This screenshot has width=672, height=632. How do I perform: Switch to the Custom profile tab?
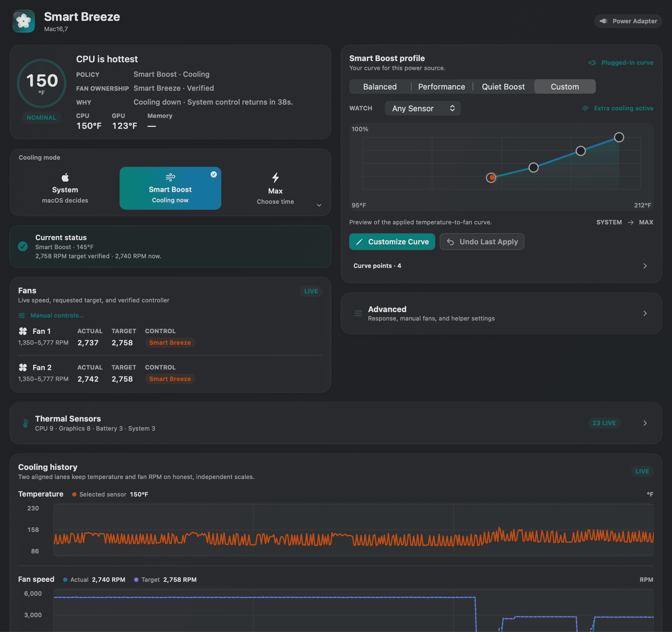coord(565,86)
